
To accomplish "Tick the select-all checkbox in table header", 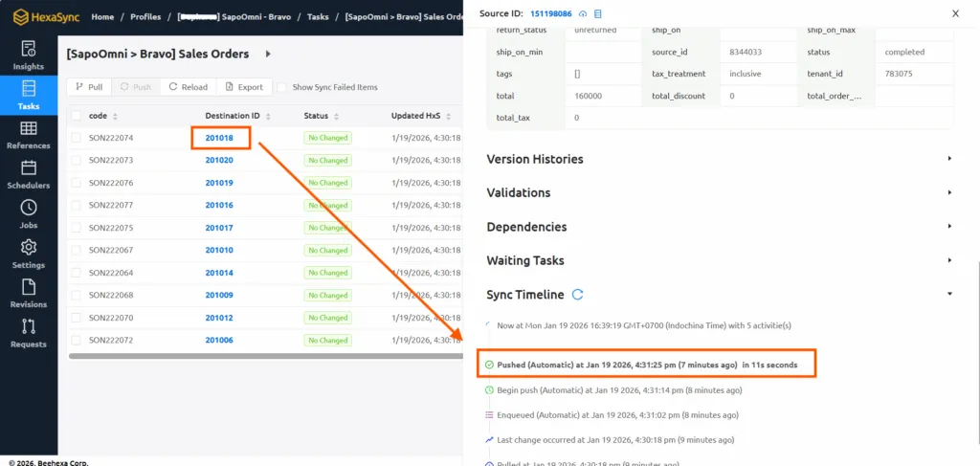I will (76, 116).
